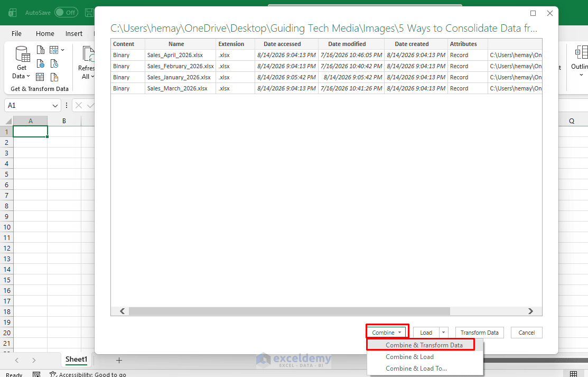Expand the From Picture dropdown arrow

pyautogui.click(x=63, y=50)
